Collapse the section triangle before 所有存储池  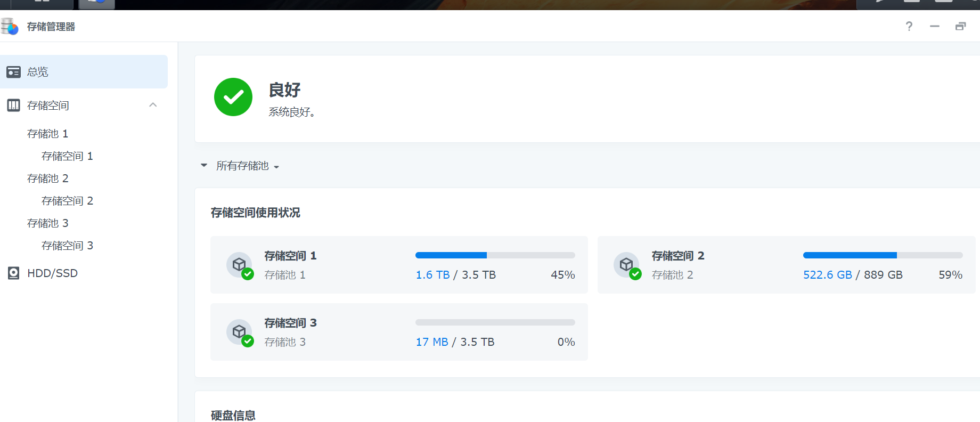click(x=203, y=166)
